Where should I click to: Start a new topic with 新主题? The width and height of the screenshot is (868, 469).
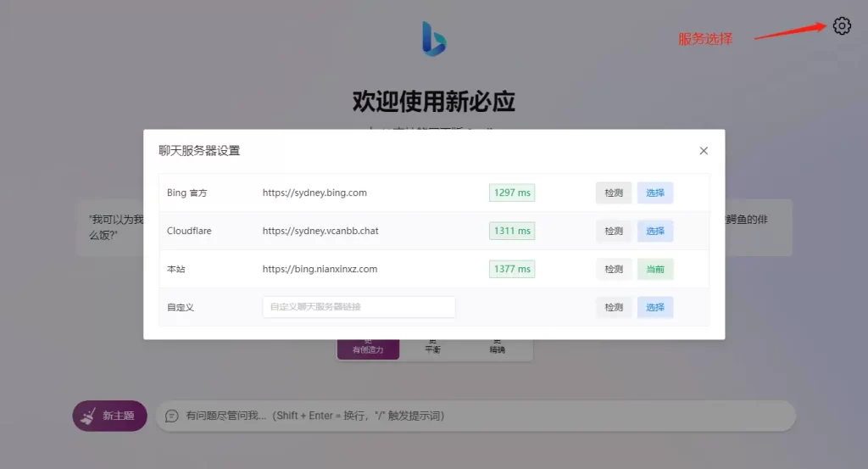pyautogui.click(x=109, y=416)
